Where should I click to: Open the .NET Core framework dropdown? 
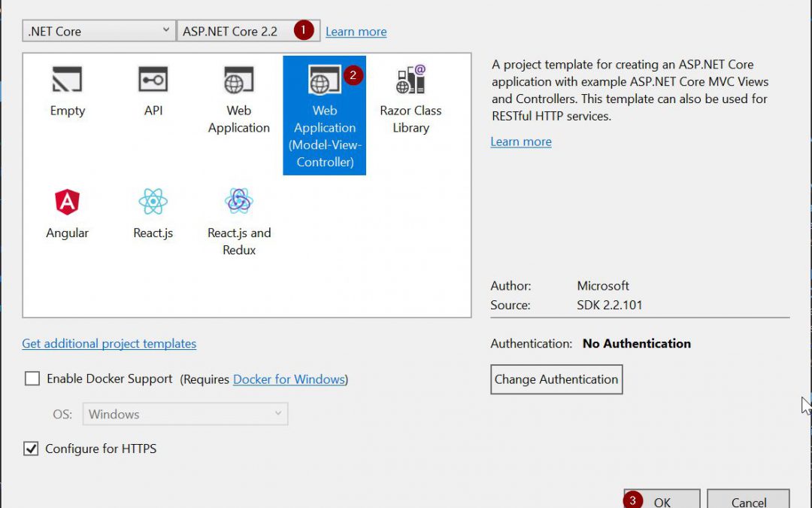point(99,32)
